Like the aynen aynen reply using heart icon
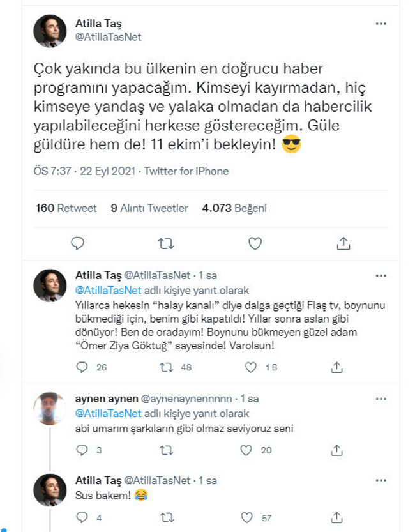Viewport: 415px width, 532px height. coord(246,450)
